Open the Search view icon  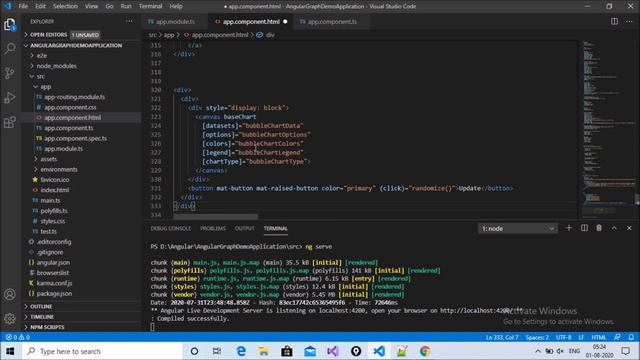pos(10,49)
